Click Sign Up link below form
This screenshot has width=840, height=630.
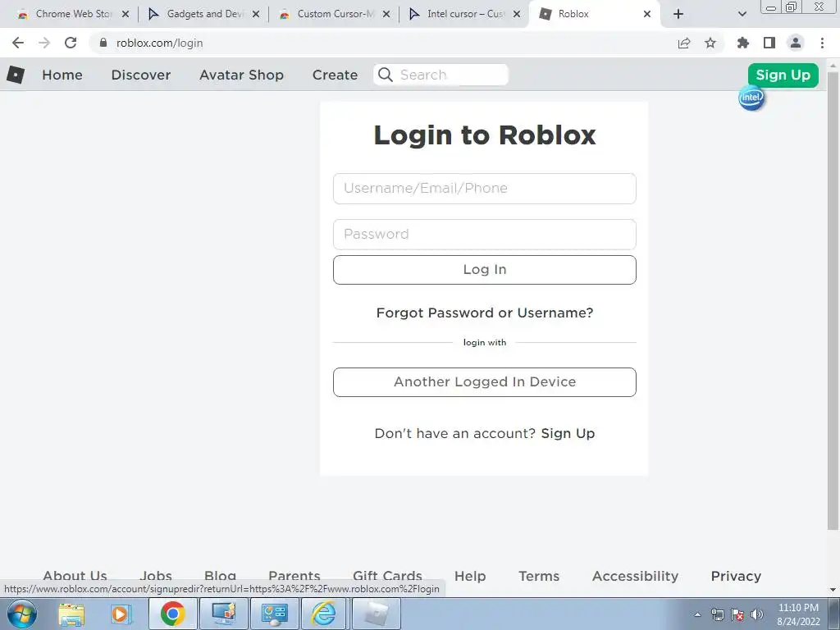(x=568, y=433)
